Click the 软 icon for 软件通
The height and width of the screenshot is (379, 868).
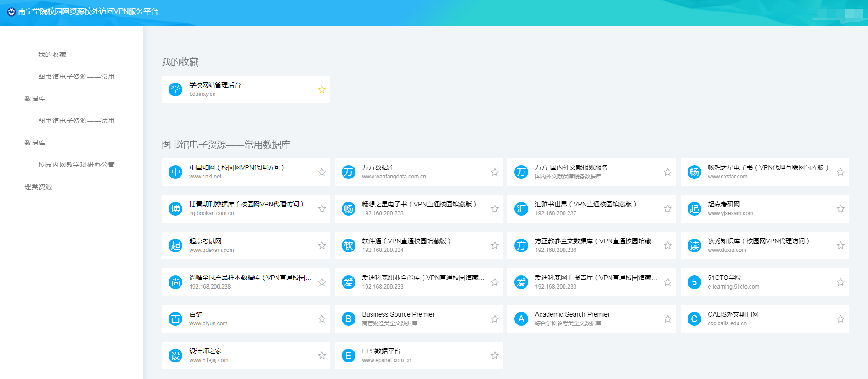(x=348, y=245)
